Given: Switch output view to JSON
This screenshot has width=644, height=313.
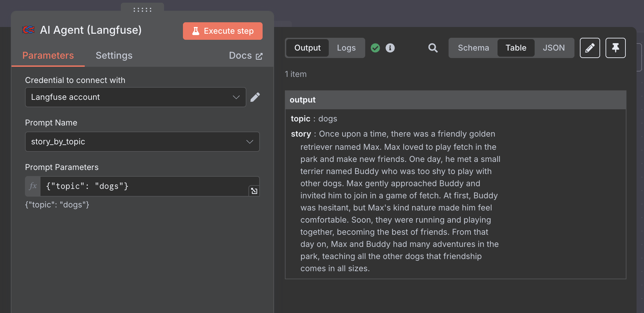Looking at the screenshot, I should tap(554, 48).
